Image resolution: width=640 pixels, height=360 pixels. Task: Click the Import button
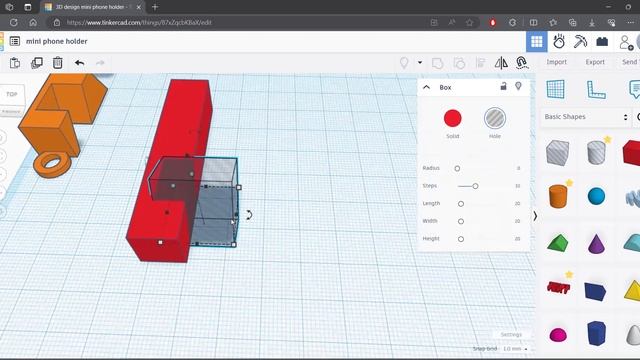coord(556,62)
